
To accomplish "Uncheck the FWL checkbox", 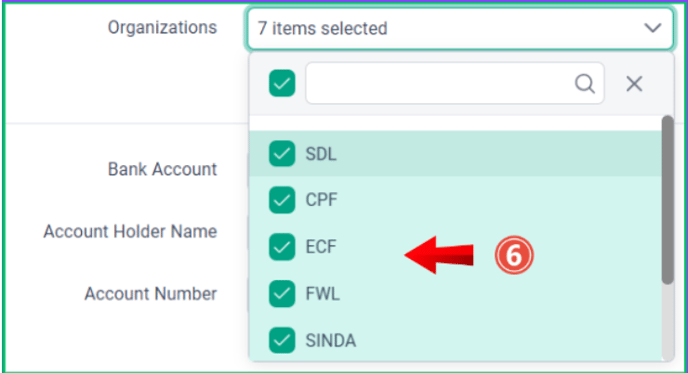I will pos(282,294).
